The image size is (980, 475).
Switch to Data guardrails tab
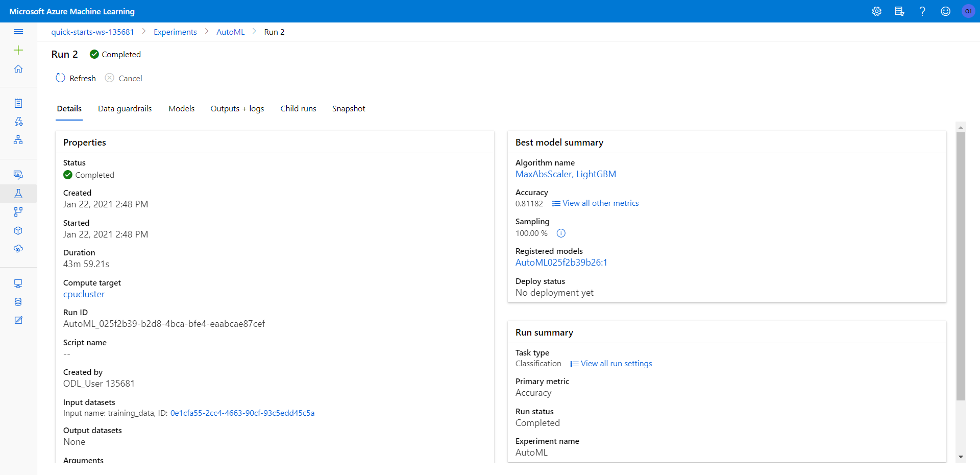point(125,109)
